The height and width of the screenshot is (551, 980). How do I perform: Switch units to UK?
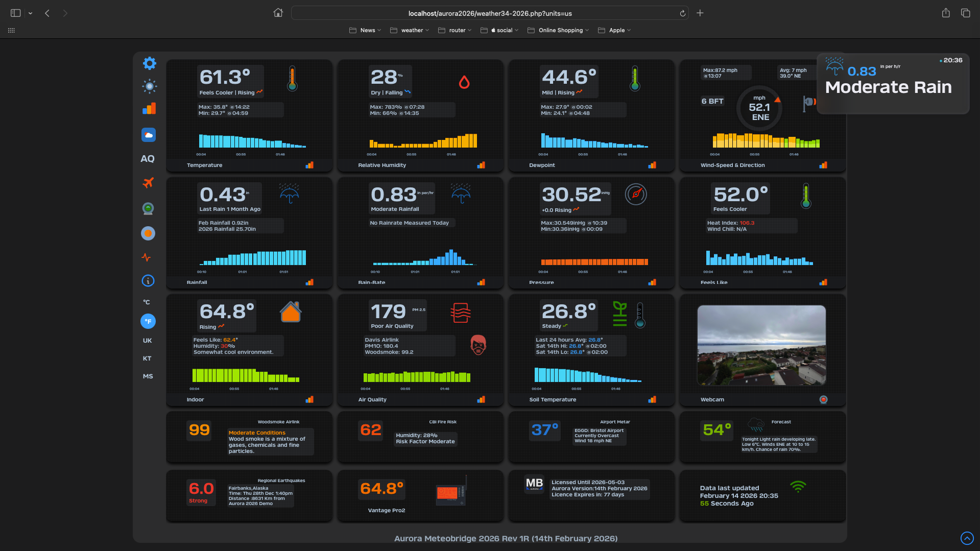pos(147,341)
